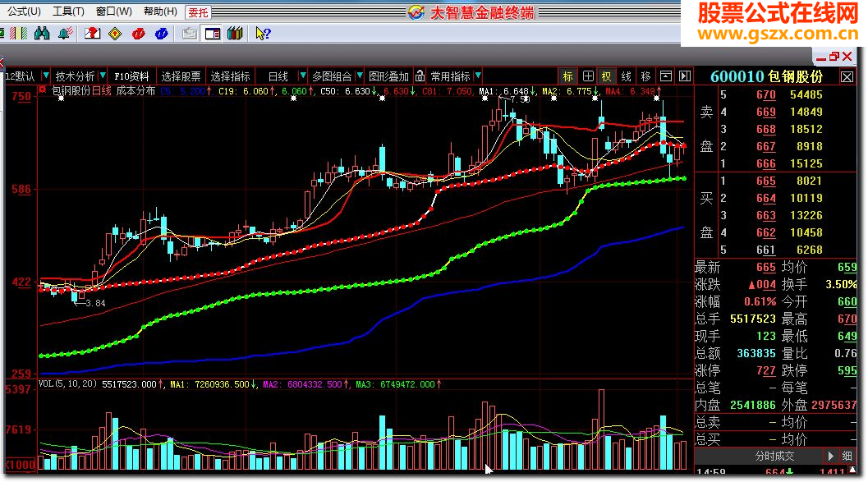The image size is (868, 482).
Task: Click the 外盘 value 2975637
Action: (x=834, y=405)
